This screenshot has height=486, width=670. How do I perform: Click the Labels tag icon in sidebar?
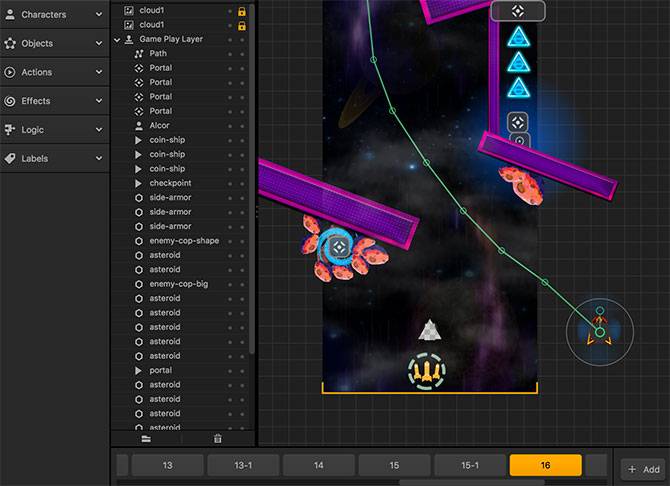[10, 158]
